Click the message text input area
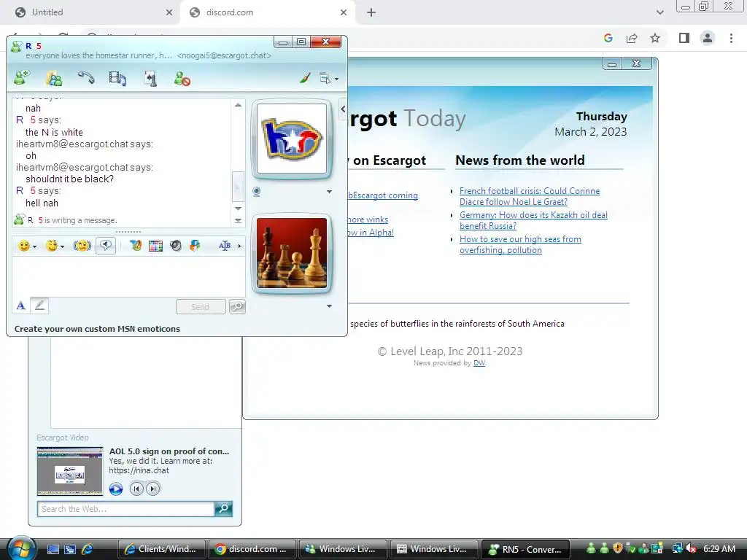Image resolution: width=747 pixels, height=560 pixels. (x=128, y=276)
